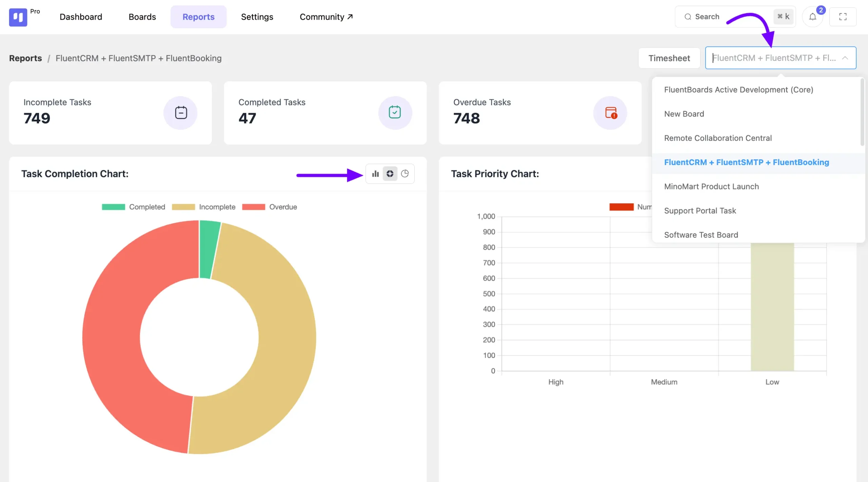Toggle Completed legend swatch
The image size is (868, 482).
tap(113, 207)
